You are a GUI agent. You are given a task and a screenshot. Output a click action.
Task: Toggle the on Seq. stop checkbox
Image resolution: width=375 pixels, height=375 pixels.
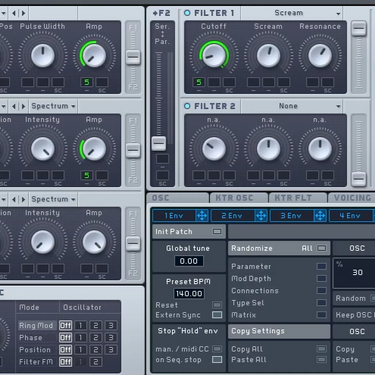pos(217,359)
